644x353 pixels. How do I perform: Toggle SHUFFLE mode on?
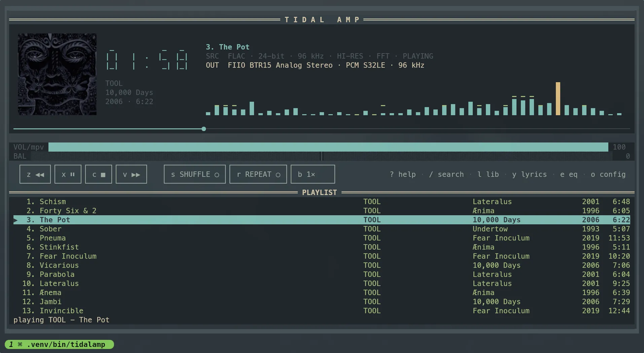195,174
